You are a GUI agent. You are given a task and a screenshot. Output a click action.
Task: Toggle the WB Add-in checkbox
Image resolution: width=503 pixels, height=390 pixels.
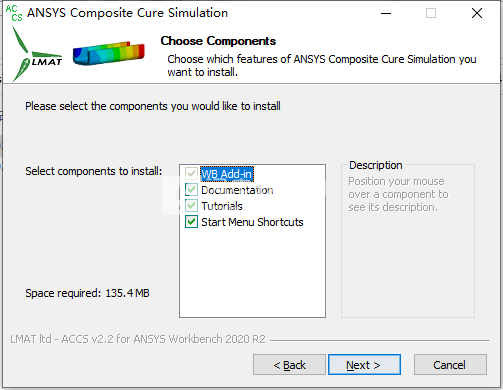click(x=191, y=174)
